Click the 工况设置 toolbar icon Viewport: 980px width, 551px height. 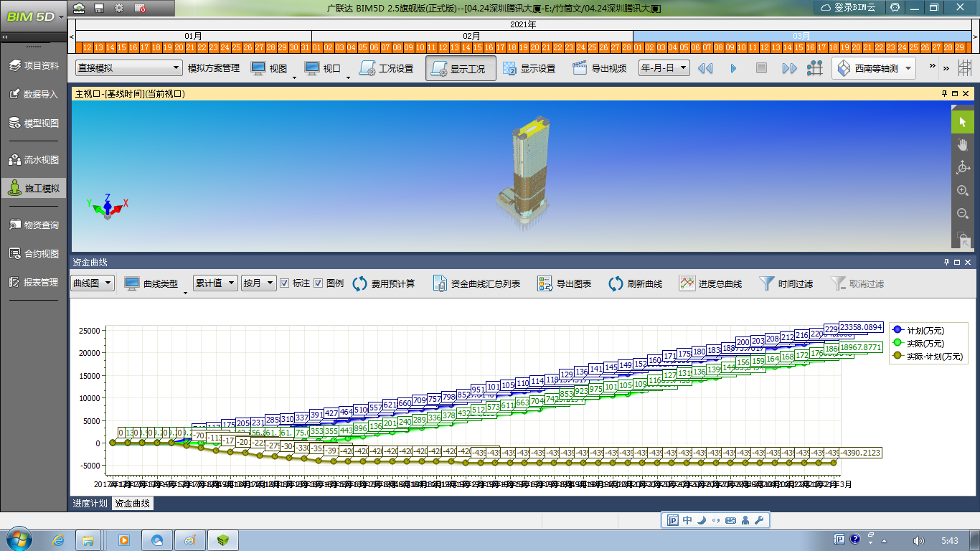click(x=367, y=69)
